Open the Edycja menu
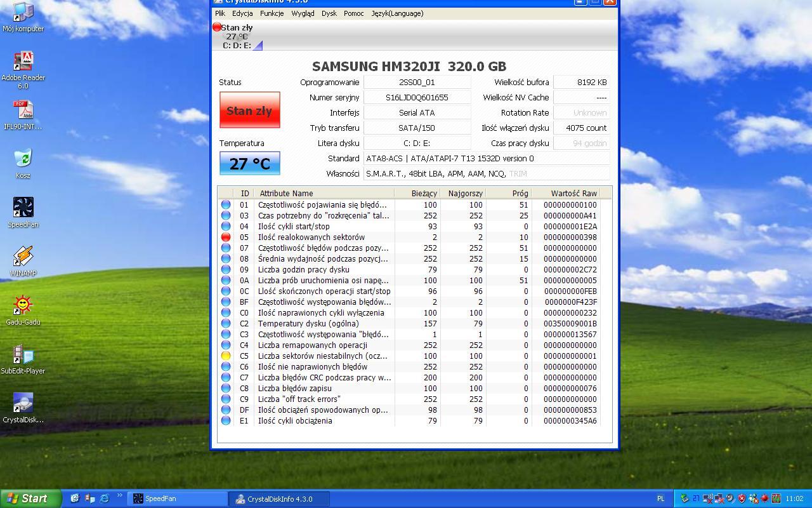Screen dimensions: 812x508 coord(242,13)
